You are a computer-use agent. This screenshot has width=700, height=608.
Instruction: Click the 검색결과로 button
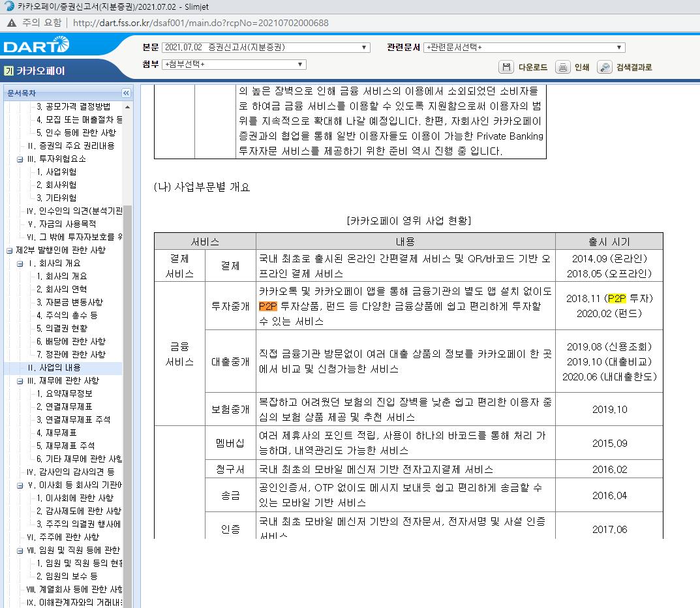625,67
